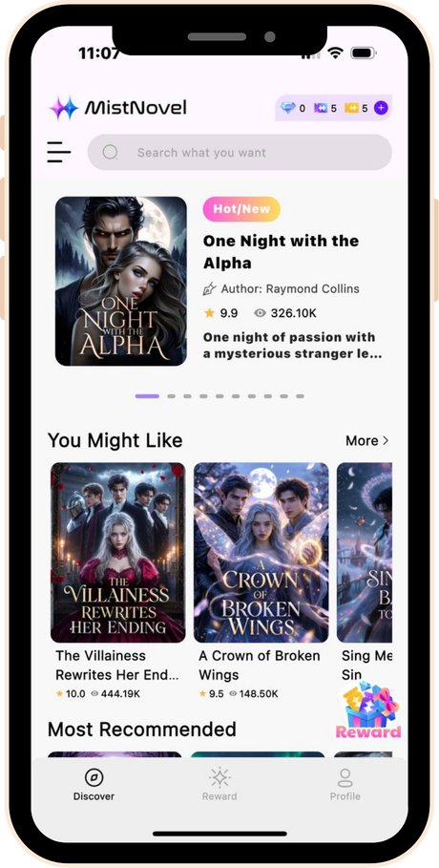Viewport: 439px width, 868px height.
Task: Focus the Search what you want field
Action: 240,152
